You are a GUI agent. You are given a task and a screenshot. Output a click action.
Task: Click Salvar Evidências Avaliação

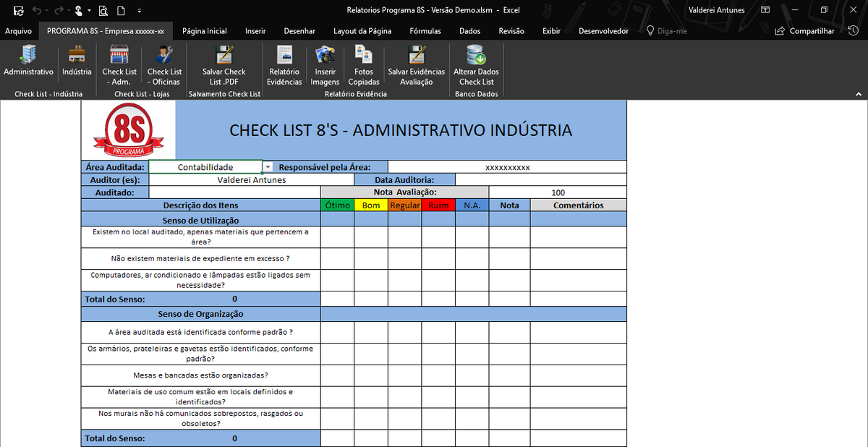417,65
